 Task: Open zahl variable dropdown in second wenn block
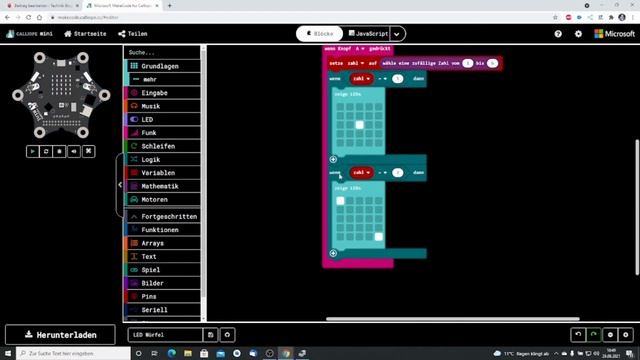pos(361,172)
